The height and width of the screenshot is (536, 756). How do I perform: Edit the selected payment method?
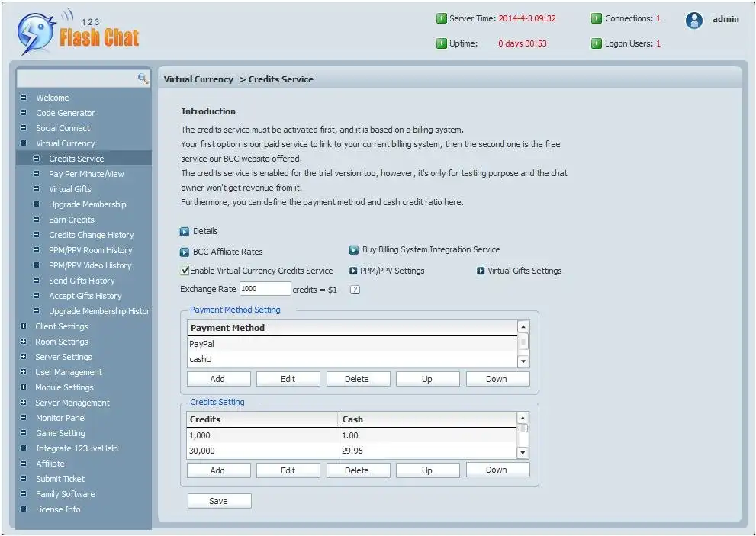[x=288, y=379]
